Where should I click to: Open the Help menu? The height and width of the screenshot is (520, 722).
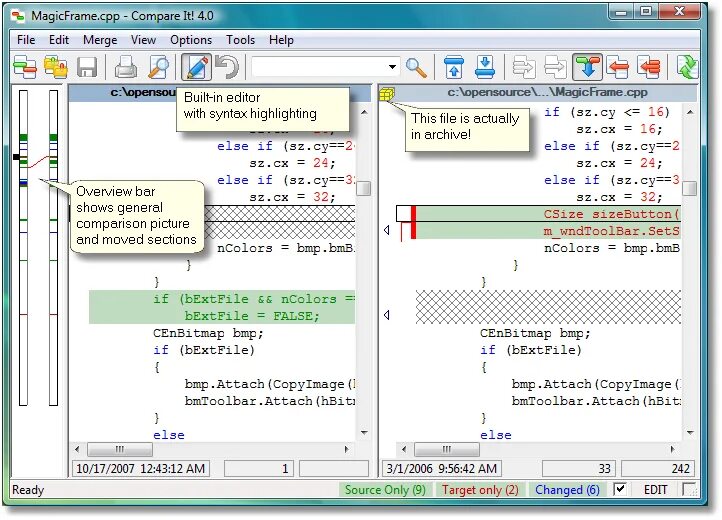(281, 40)
